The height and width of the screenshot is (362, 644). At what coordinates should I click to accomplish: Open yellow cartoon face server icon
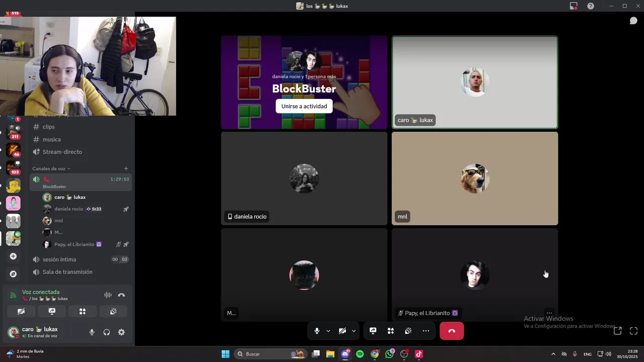click(13, 186)
